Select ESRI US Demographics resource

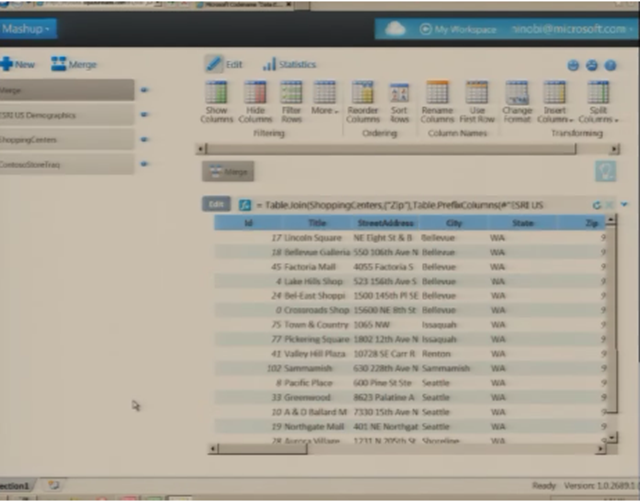tap(67, 115)
